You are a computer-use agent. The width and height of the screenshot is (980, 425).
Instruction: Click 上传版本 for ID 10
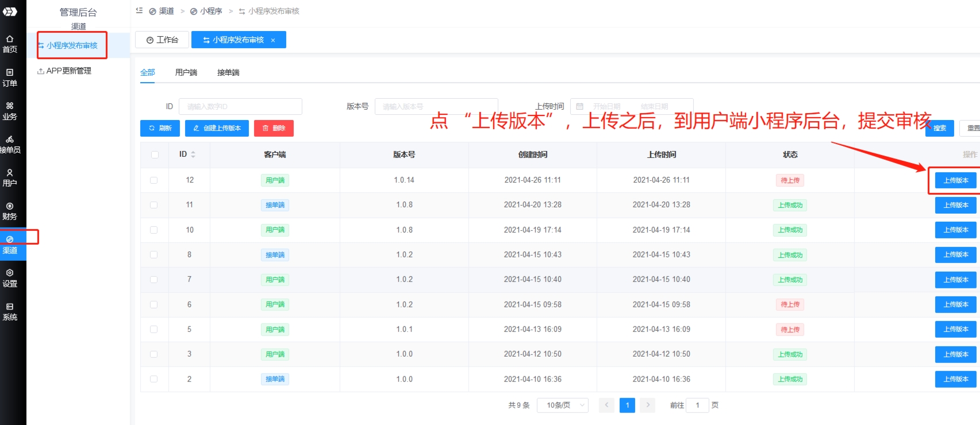pyautogui.click(x=956, y=230)
